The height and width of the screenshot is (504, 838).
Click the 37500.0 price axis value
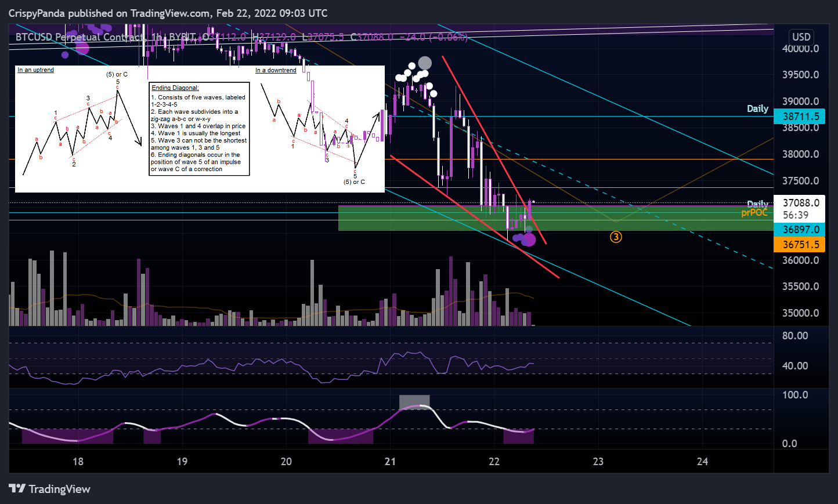click(x=800, y=181)
